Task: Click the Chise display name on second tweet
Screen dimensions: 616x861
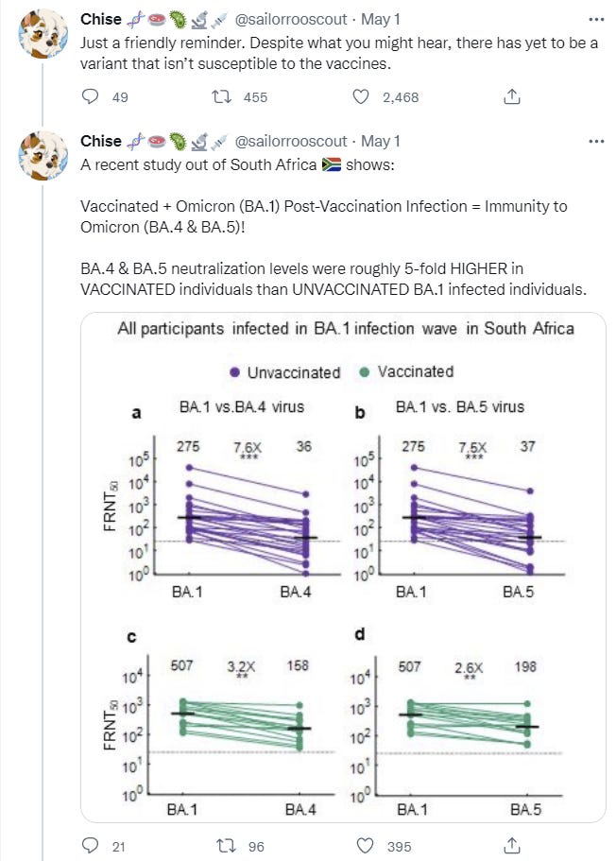Action: (x=101, y=141)
